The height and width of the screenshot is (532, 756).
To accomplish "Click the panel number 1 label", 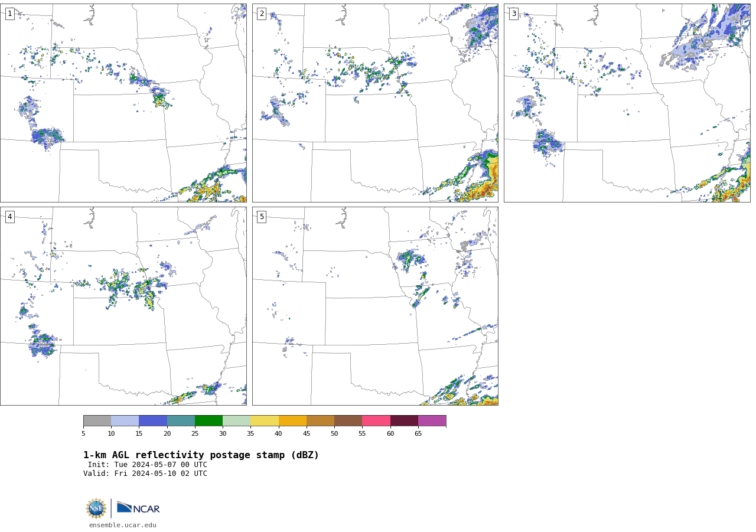I will (9, 14).
